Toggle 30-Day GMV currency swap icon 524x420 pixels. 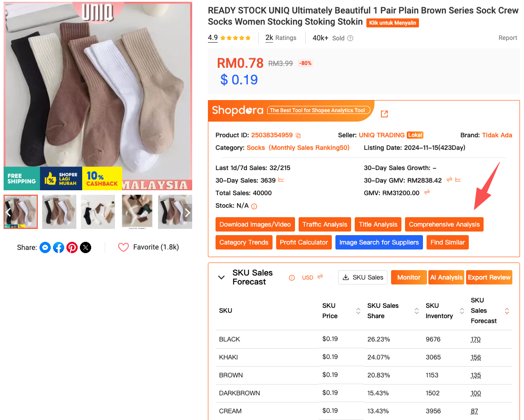[449, 180]
